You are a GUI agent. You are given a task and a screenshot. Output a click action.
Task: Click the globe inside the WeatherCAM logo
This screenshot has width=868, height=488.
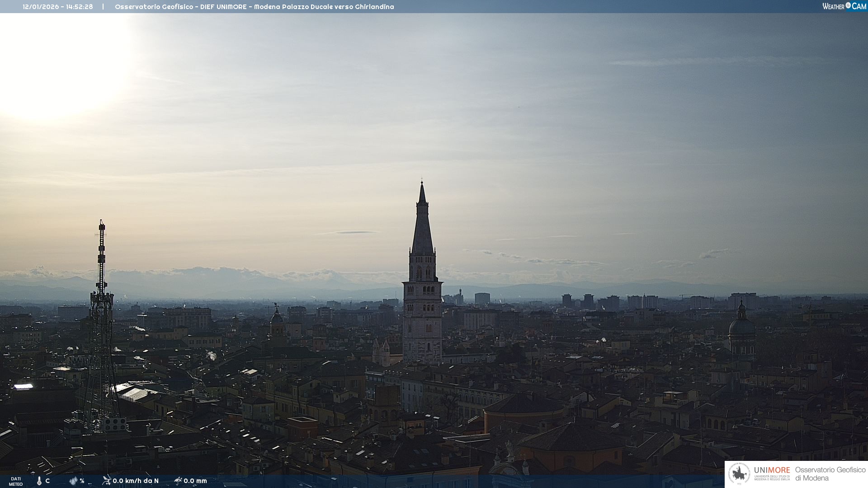(848, 5)
